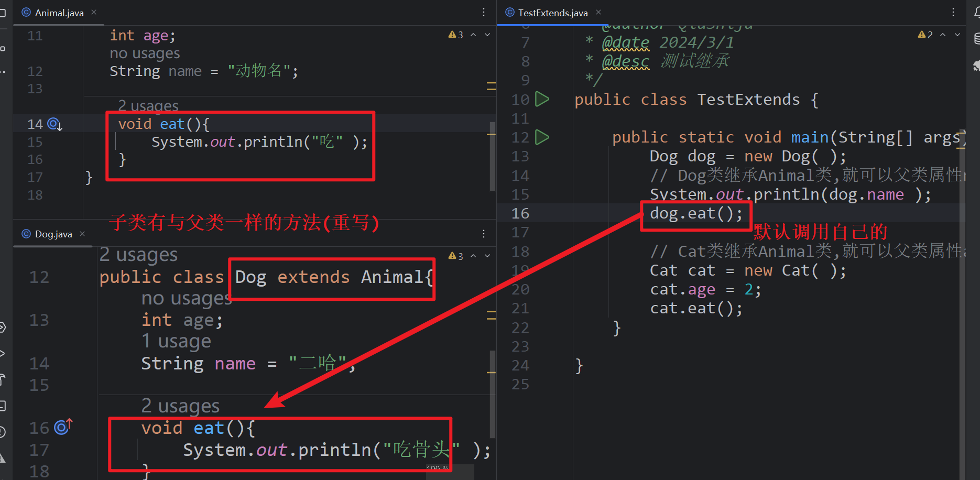Click the Dog.java vertical scrollbar thumb
The height and width of the screenshot is (480, 980).
(492, 394)
